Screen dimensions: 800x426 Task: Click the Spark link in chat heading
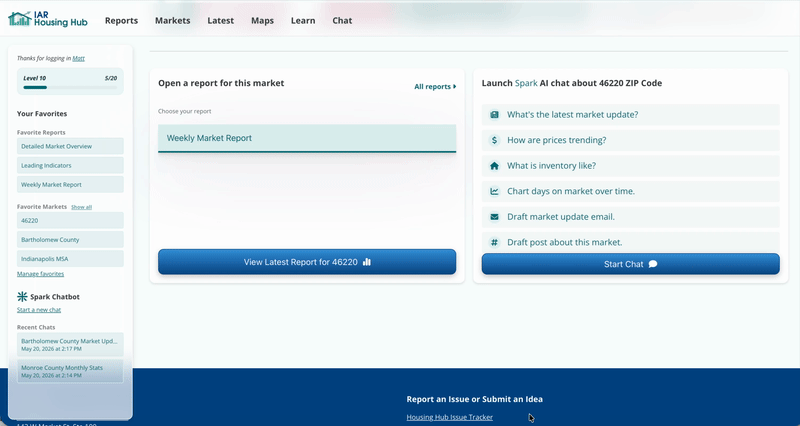coord(526,83)
